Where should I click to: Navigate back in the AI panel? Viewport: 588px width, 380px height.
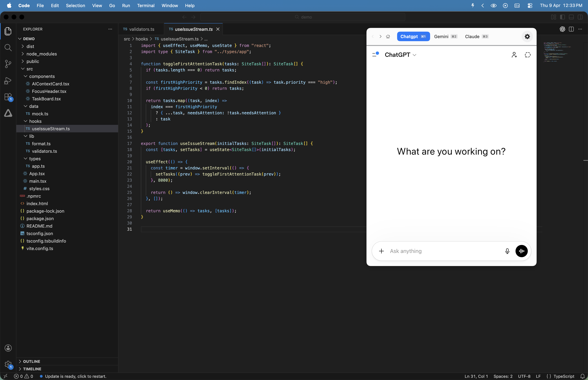coord(373,37)
